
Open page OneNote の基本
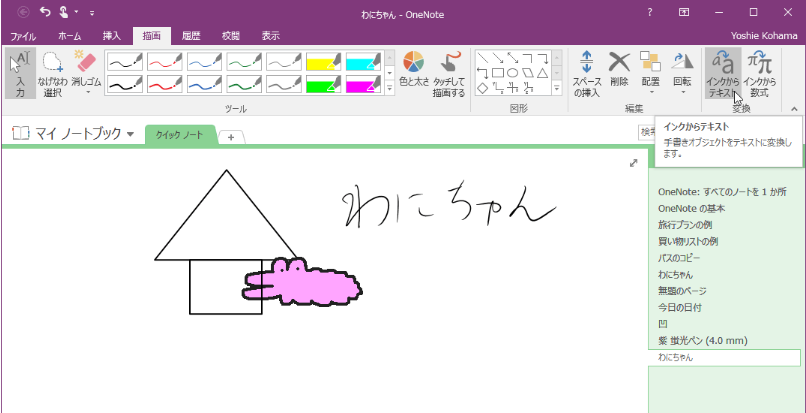(x=691, y=209)
